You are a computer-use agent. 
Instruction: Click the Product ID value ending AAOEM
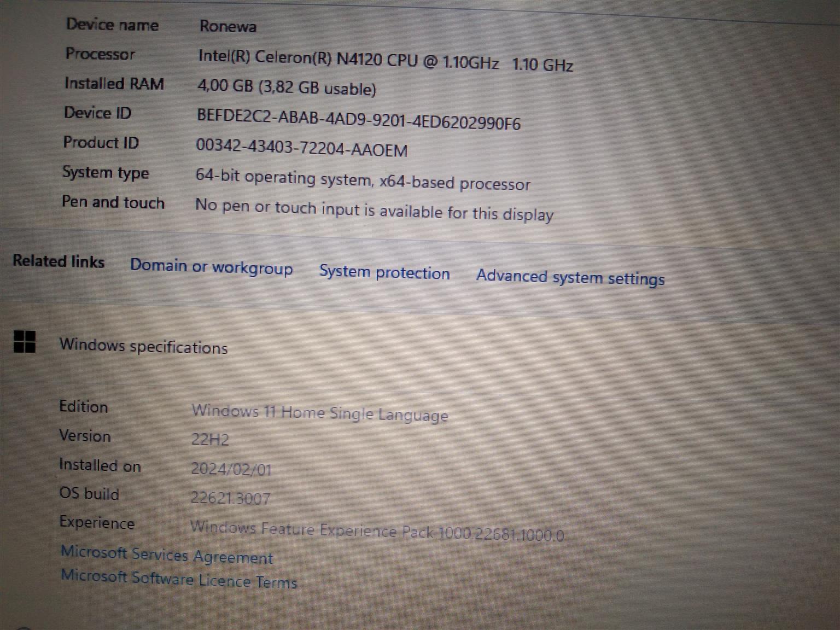(x=301, y=148)
